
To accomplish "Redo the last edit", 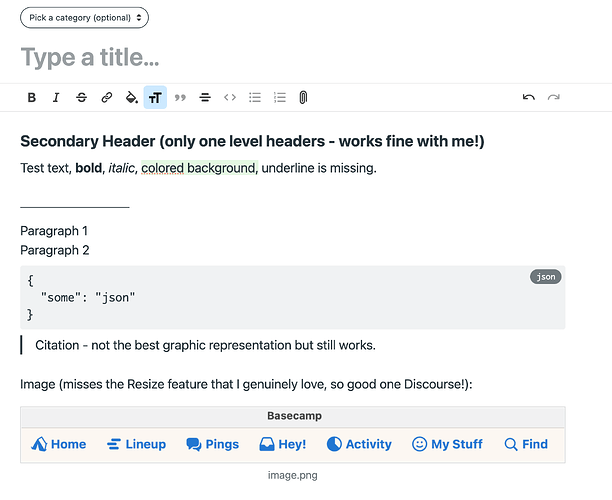I will pyautogui.click(x=553, y=97).
